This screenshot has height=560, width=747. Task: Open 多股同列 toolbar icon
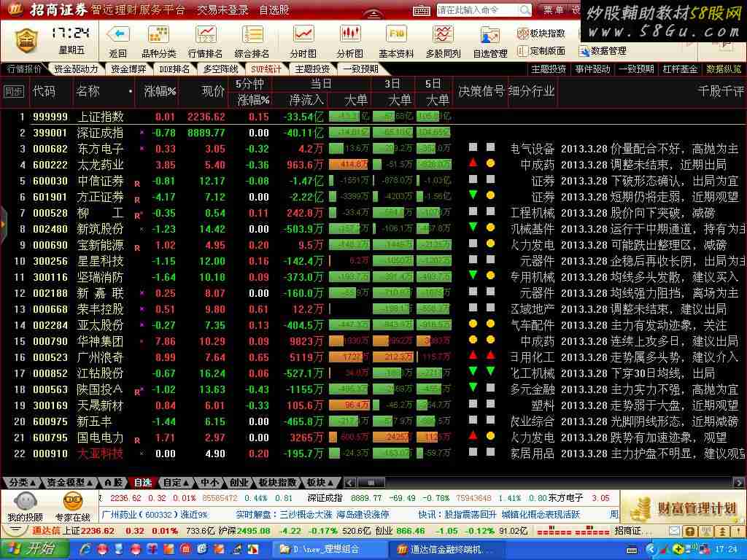[443, 34]
